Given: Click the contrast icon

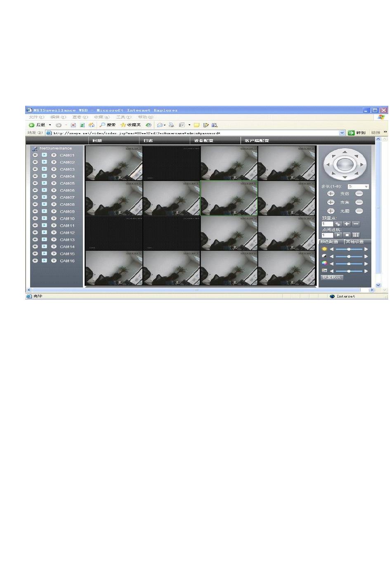Looking at the screenshot, I should [324, 256].
